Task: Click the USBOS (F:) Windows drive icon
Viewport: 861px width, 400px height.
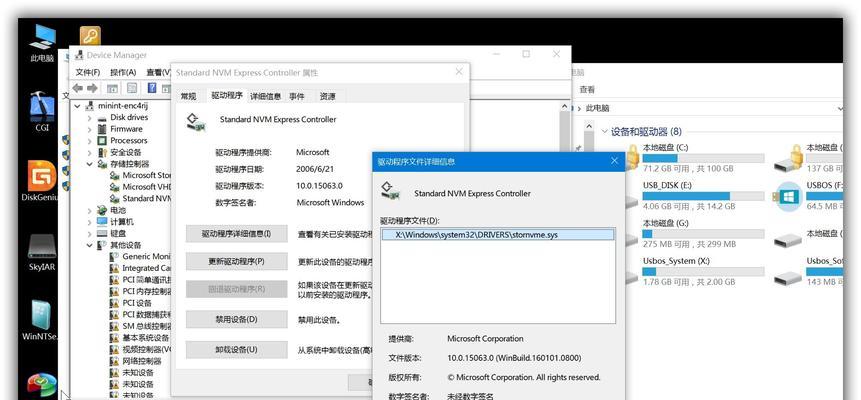Action: click(789, 196)
